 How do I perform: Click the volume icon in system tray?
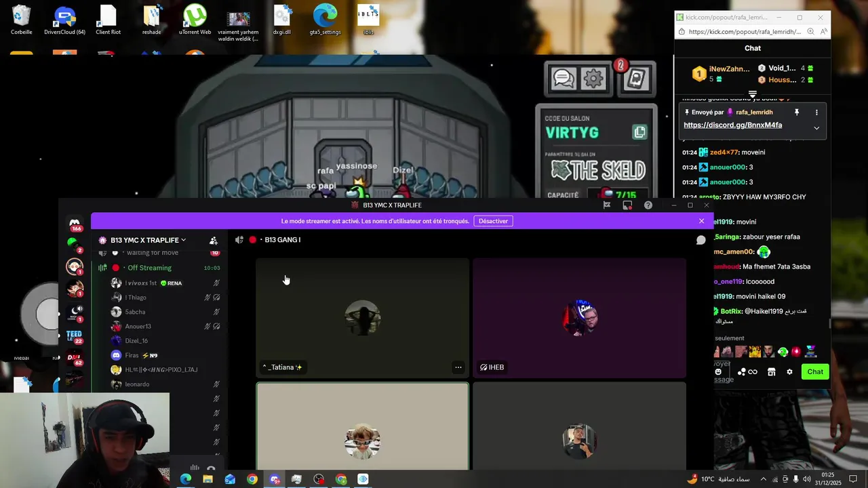click(806, 479)
